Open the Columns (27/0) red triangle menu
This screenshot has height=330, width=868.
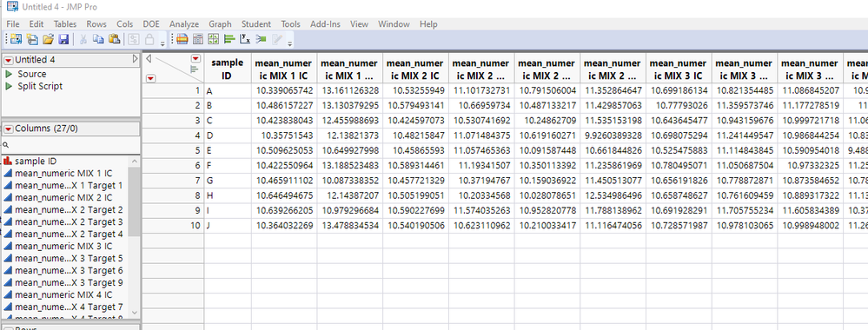click(9, 129)
